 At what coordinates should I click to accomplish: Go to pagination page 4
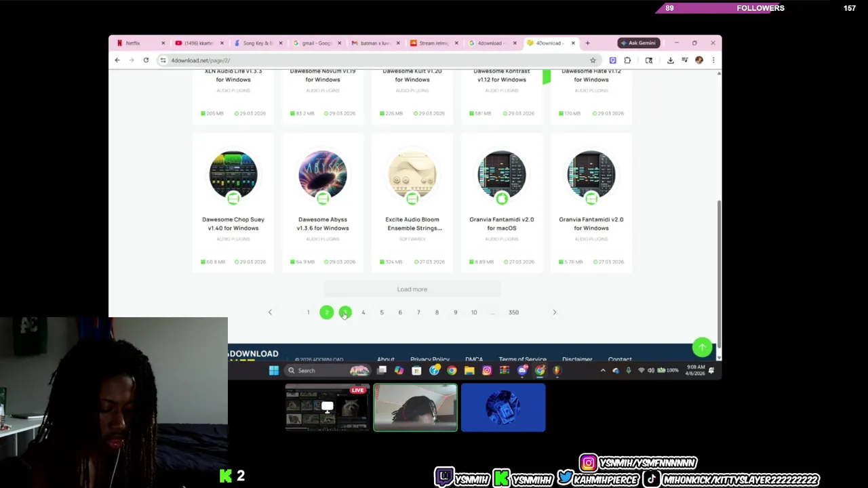click(x=363, y=312)
